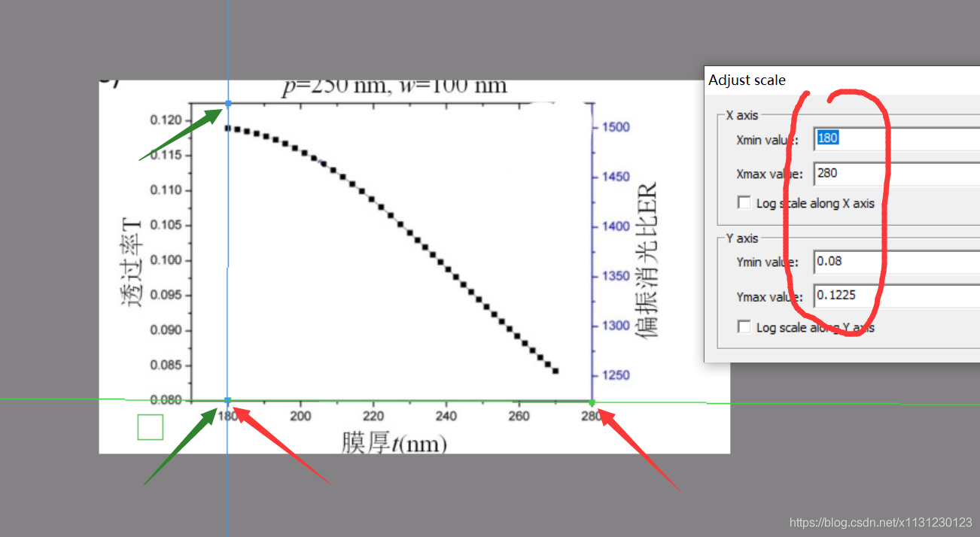Click the Ymin value field showing 0.08
This screenshot has height=537, width=980.
(x=896, y=262)
